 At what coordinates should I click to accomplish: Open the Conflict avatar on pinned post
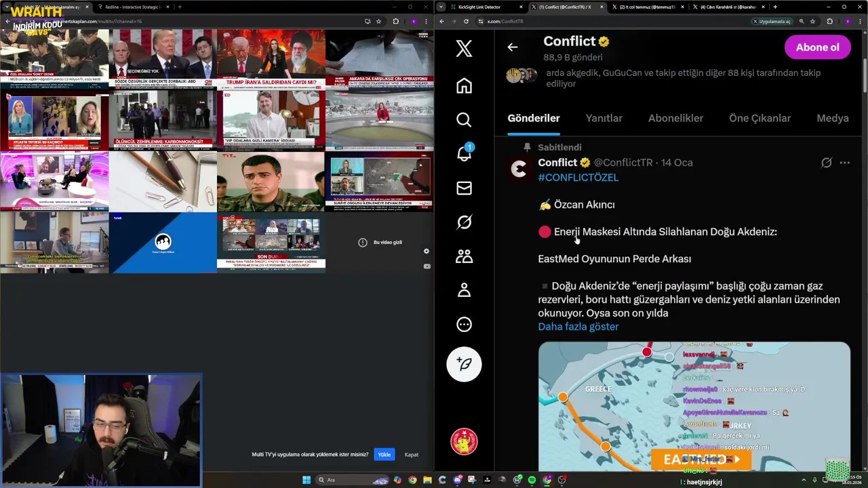tap(519, 169)
